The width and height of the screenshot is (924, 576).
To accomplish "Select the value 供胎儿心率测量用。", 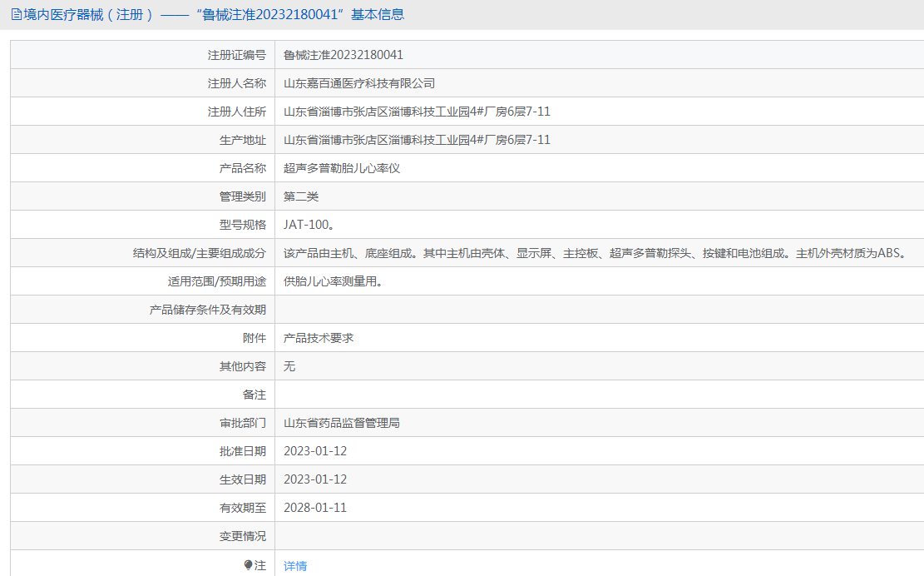I will tap(334, 281).
